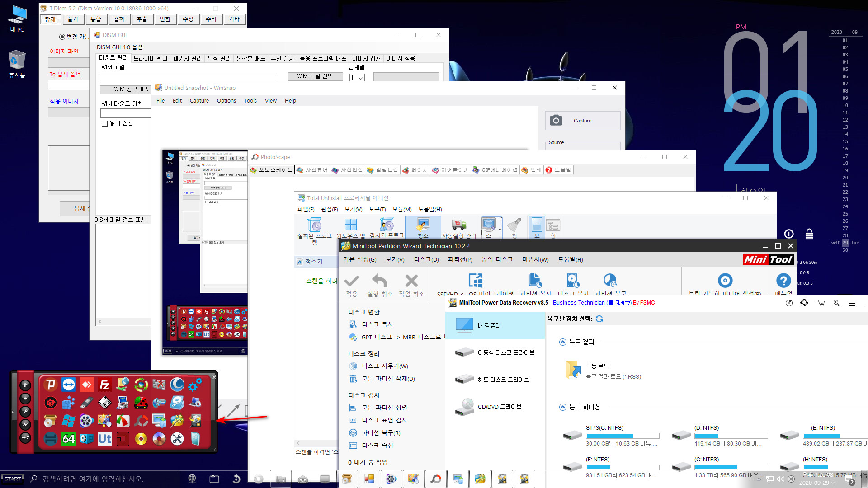The height and width of the screenshot is (488, 868).
Task: Open shopping cart icon in Power Data Recovery
Action: click(x=821, y=303)
